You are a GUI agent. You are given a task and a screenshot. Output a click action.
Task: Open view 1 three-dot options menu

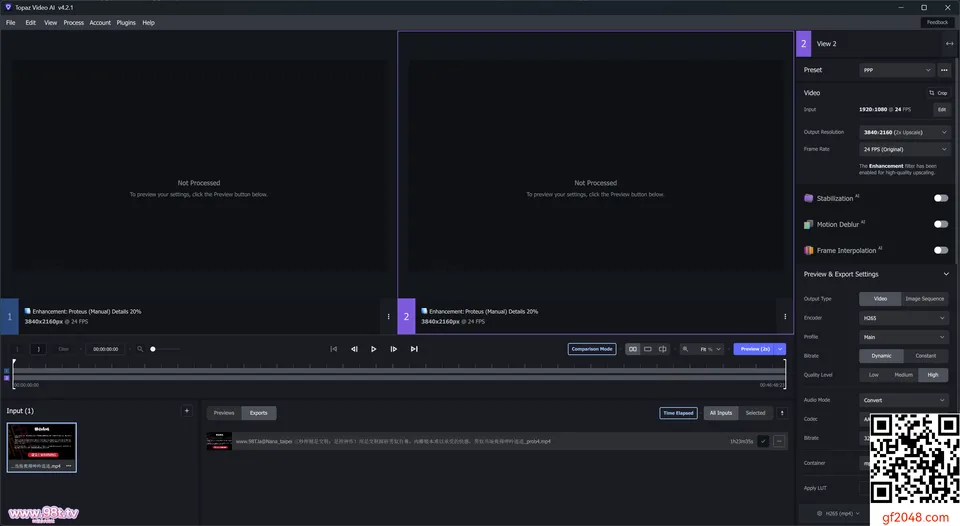[388, 317]
